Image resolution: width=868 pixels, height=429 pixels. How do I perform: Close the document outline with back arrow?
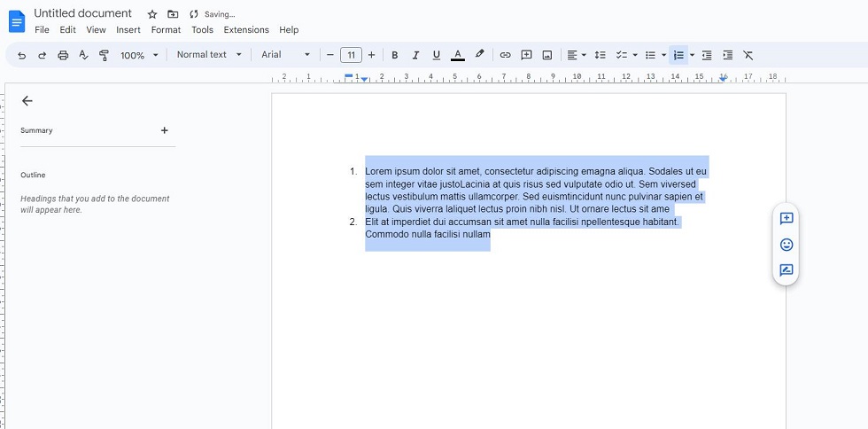pyautogui.click(x=27, y=101)
